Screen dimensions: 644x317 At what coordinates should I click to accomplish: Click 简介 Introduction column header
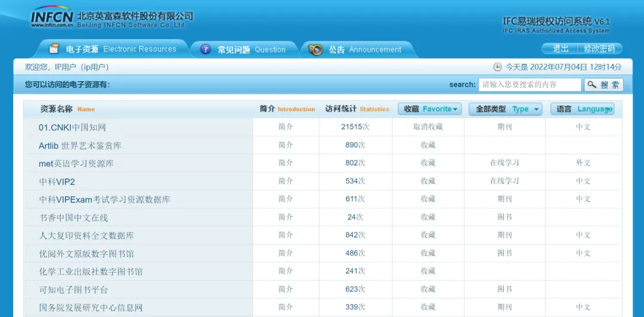[x=287, y=109]
